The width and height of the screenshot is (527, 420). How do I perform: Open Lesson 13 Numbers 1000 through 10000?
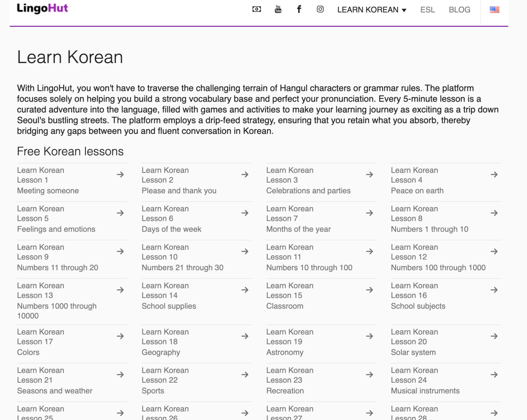coord(57,301)
